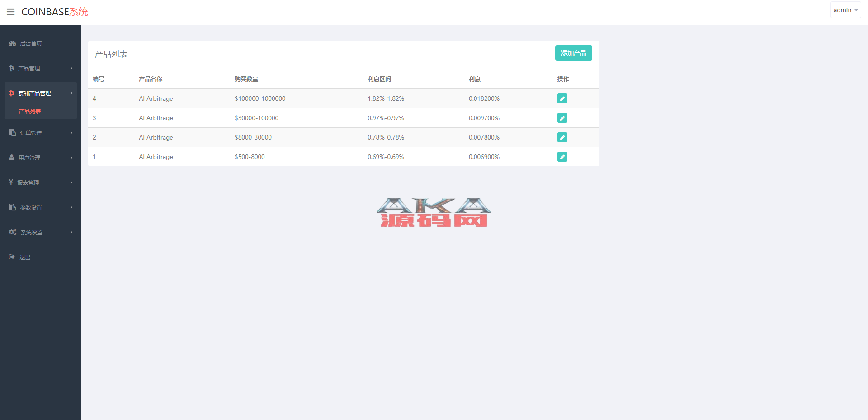The image size is (868, 420).
Task: Expand the 产品管理 sidebar arrow
Action: [71, 68]
